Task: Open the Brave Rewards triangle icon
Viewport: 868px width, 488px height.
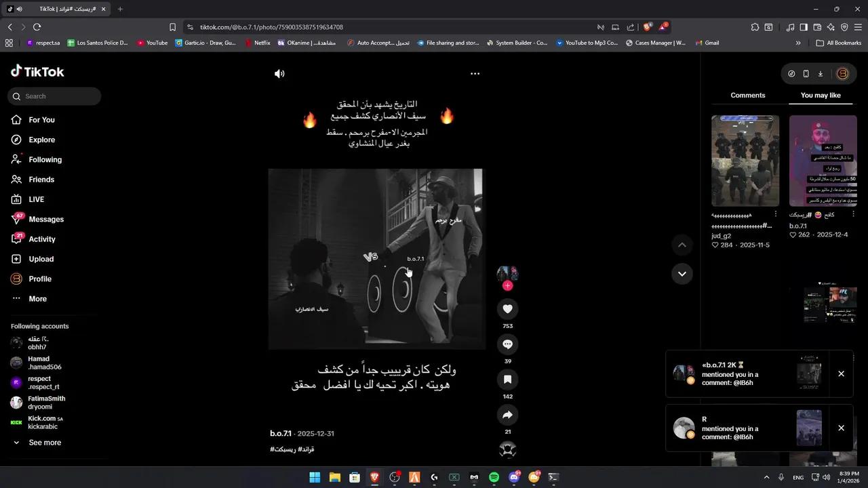Action: 663,27
